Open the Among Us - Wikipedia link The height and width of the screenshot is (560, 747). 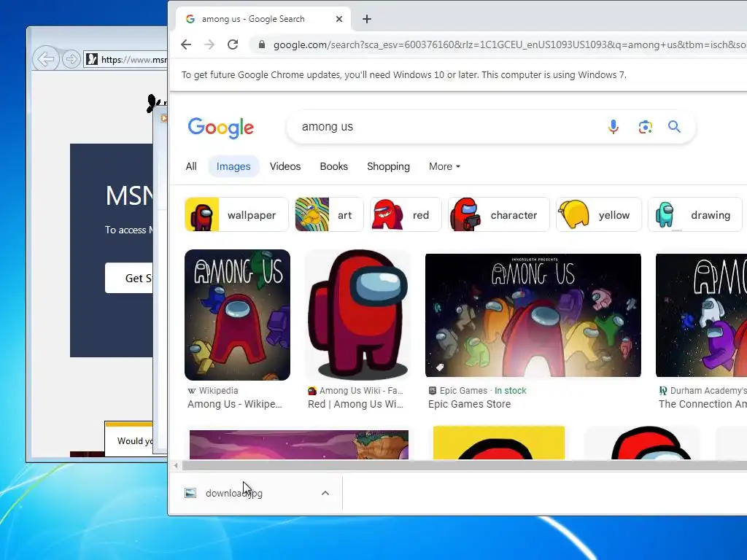(235, 404)
